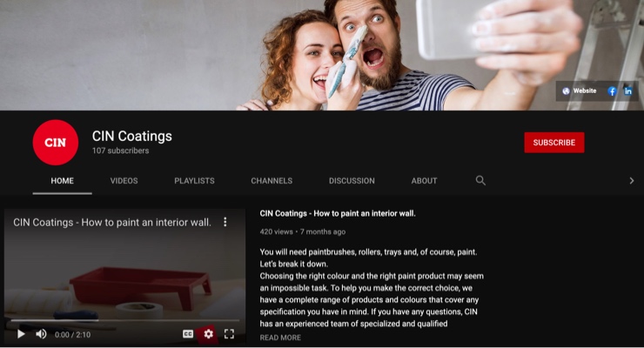Open the CHANNELS tab
Viewport: 644px width, 348px height.
coord(272,181)
